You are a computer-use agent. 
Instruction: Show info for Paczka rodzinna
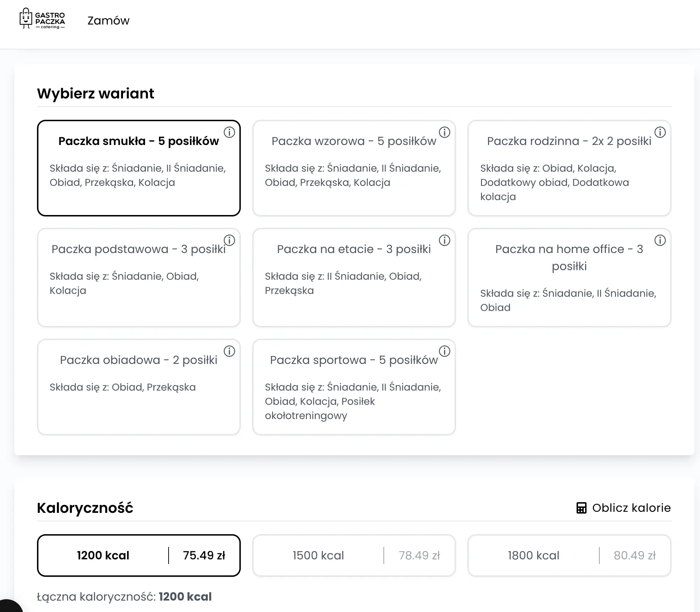[x=660, y=133]
